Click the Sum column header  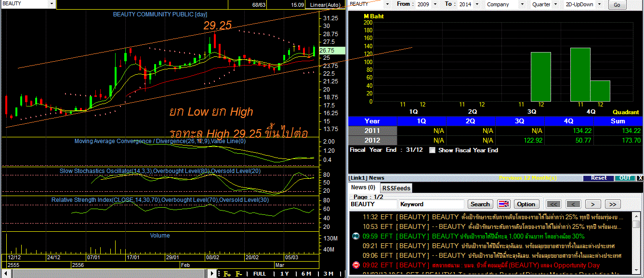[x=618, y=121]
